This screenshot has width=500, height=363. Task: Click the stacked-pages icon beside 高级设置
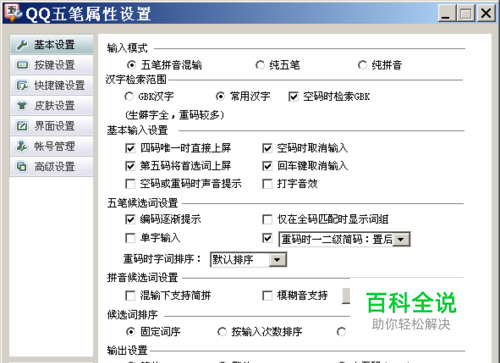coord(22,166)
